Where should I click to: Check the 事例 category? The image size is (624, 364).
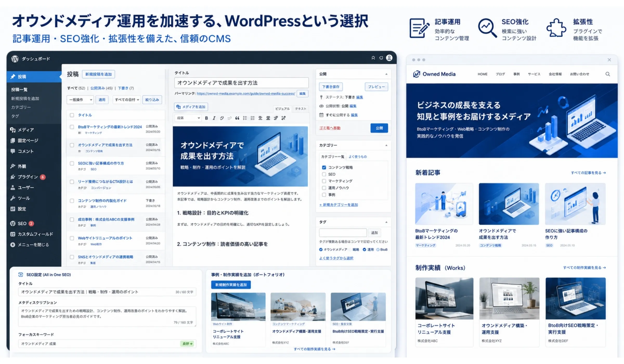click(x=324, y=194)
